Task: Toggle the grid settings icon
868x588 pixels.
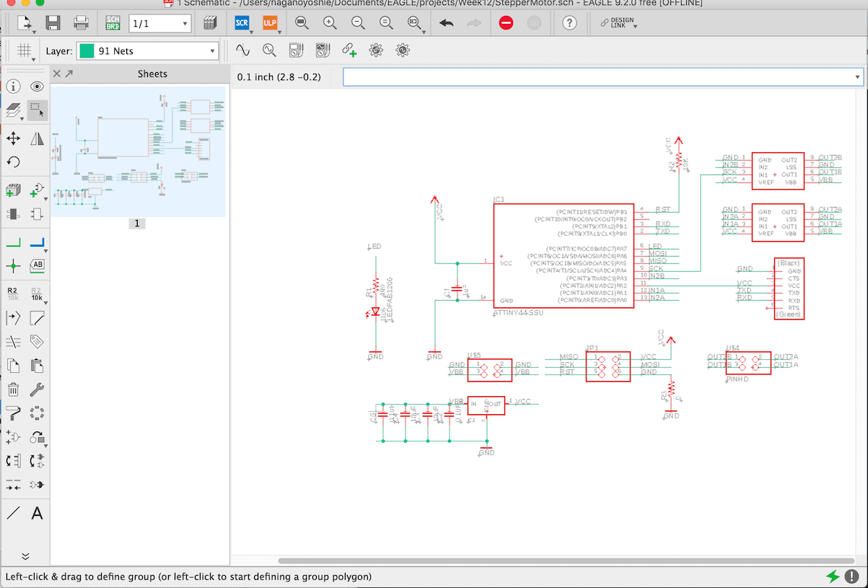Action: pyautogui.click(x=24, y=51)
